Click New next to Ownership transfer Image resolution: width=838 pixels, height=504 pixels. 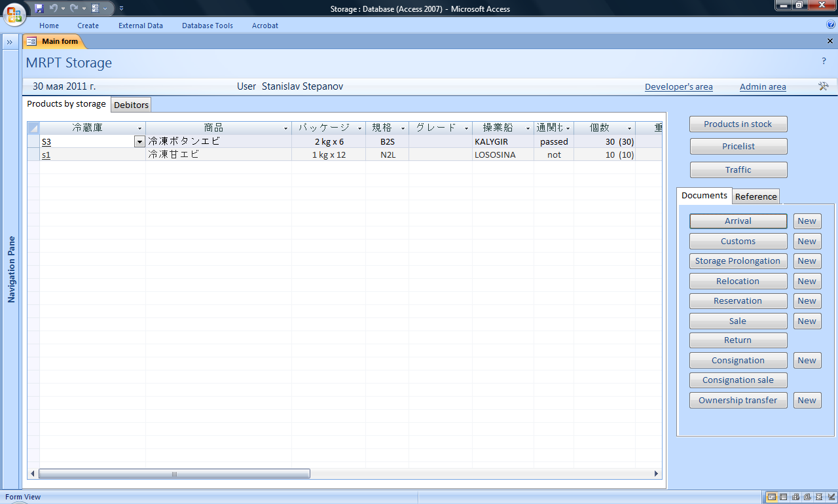pos(807,400)
